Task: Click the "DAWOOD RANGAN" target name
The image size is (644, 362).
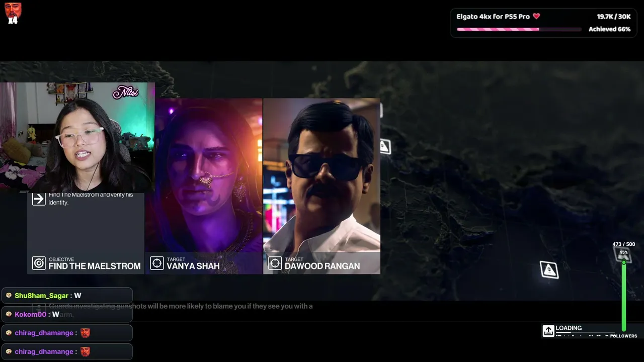Action: 323,266
